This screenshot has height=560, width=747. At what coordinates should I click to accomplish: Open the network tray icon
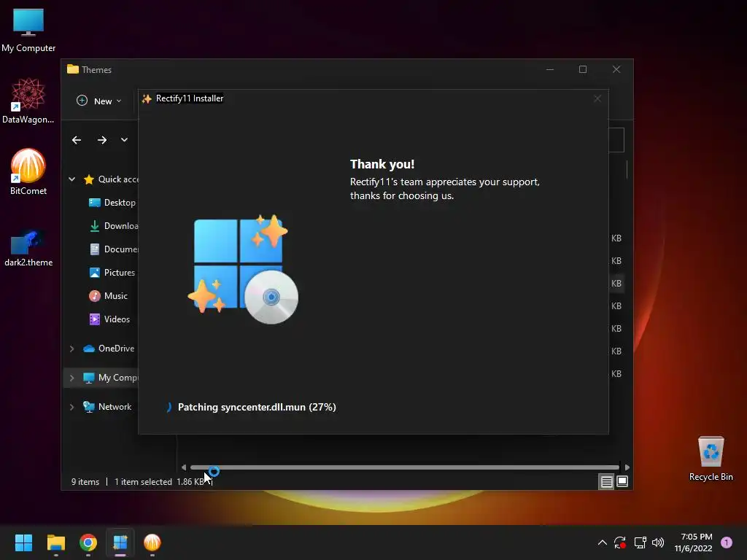tap(640, 542)
